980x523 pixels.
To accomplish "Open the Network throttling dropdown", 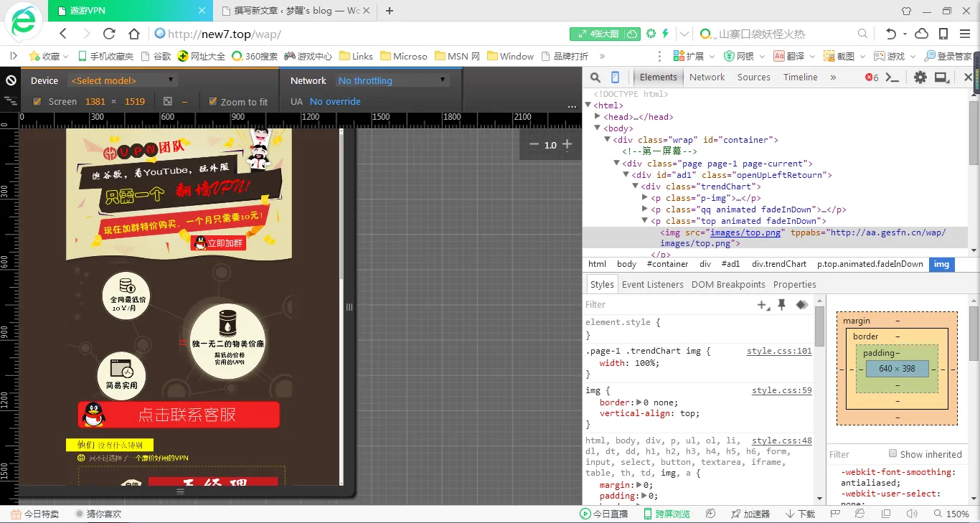I will [x=393, y=80].
